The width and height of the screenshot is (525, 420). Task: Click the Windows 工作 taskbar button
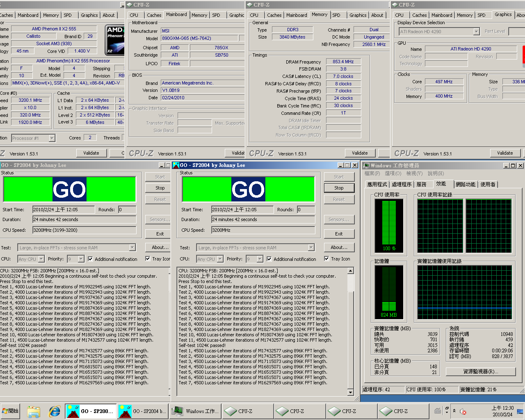(x=196, y=411)
